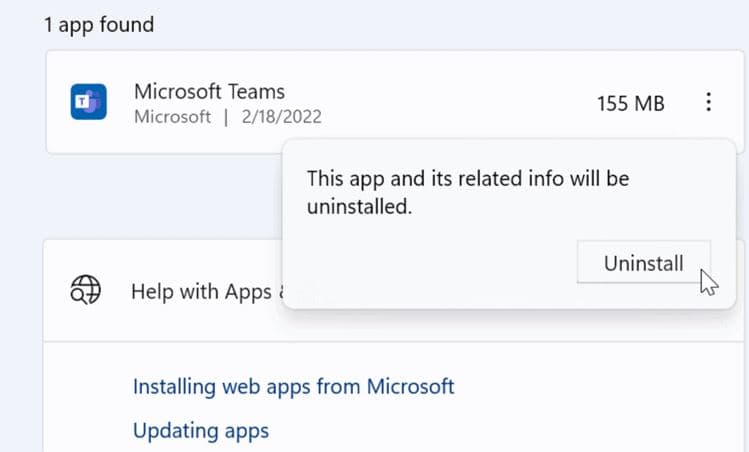Click the Teams row between name and size
This screenshot has width=749, height=452.
[x=450, y=102]
